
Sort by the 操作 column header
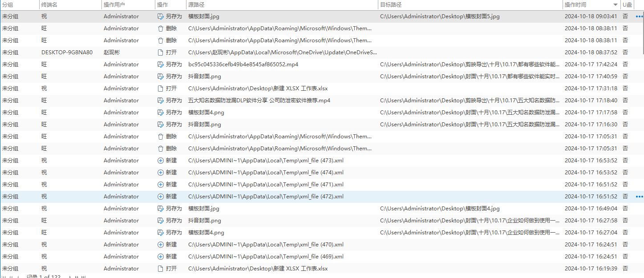tap(170, 5)
